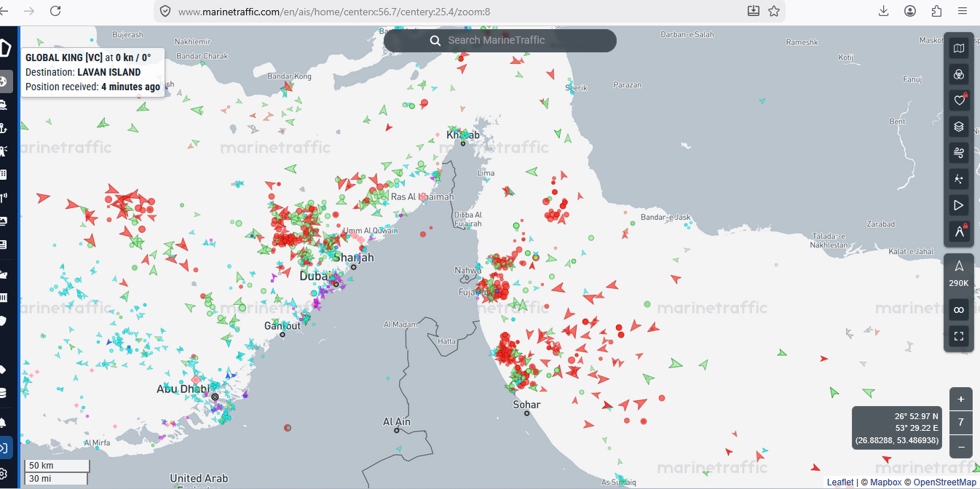Viewport: 980px width, 489px height.
Task: Open the map layers icon
Action: coord(959,127)
